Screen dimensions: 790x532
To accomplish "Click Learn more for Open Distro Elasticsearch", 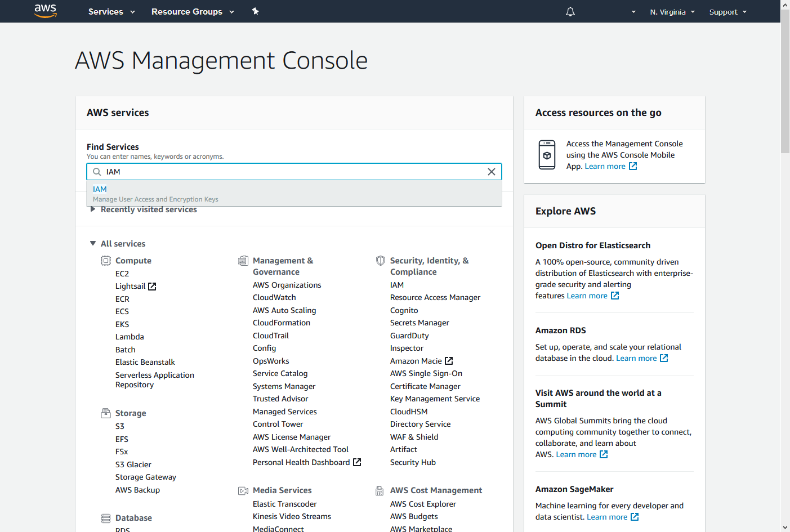I will [587, 296].
